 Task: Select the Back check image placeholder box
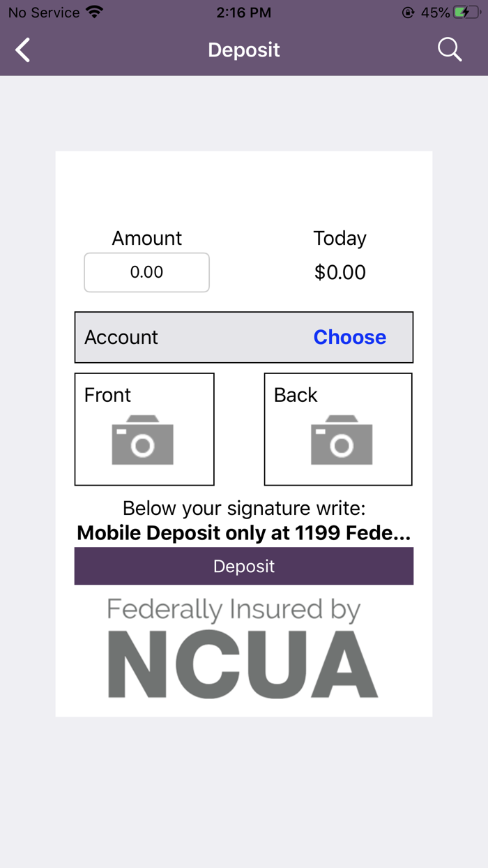338,428
